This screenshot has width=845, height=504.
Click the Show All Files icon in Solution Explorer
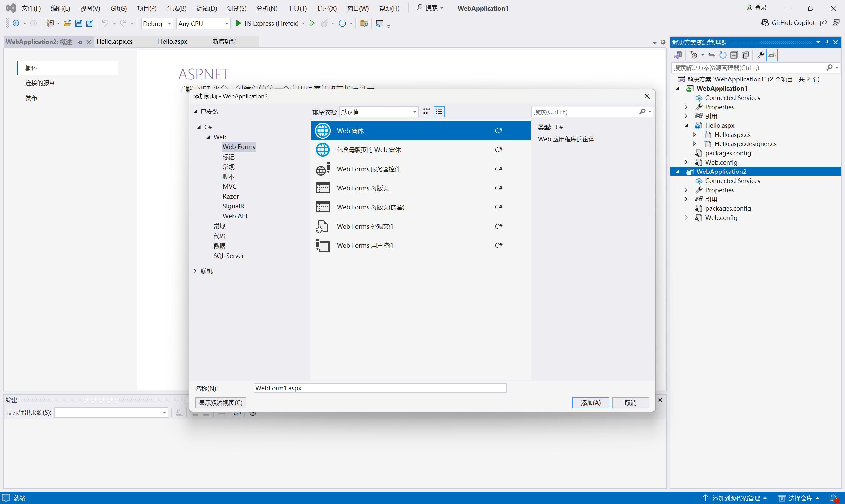tap(745, 55)
